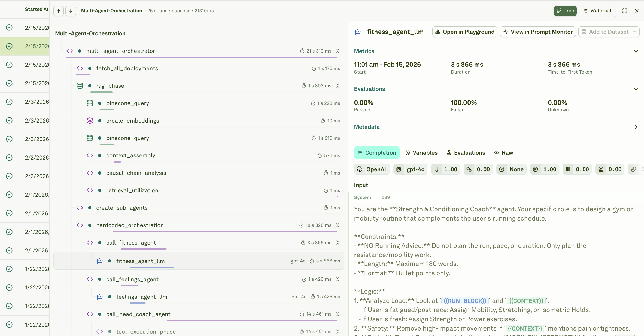Click the hardcoded_orchestration timeline bar
The image size is (644, 336).
click(x=225, y=231)
